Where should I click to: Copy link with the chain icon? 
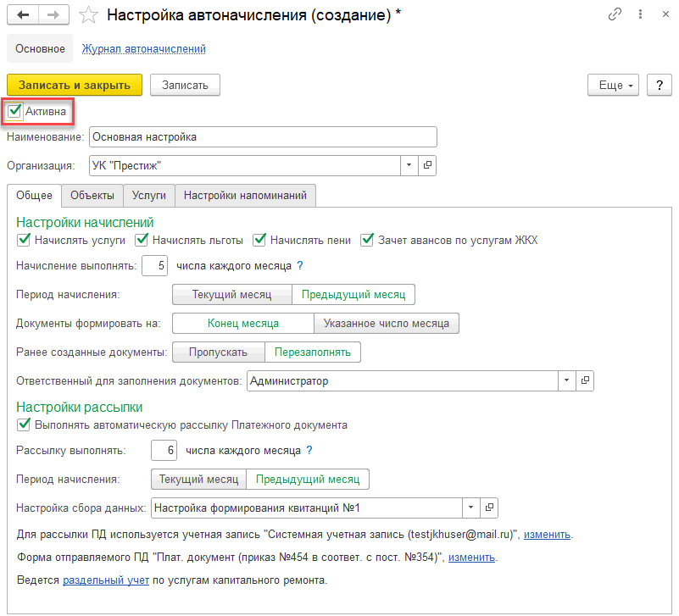[615, 14]
